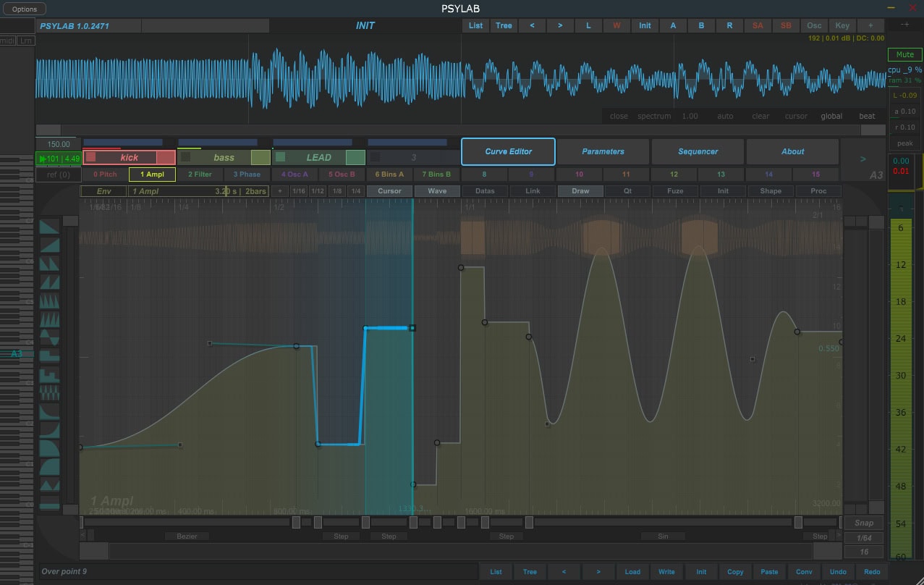Click the peak button under r 0.10

pos(904,143)
